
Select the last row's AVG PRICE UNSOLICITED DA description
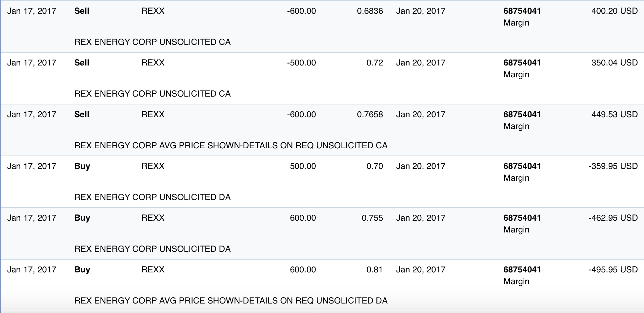(231, 301)
